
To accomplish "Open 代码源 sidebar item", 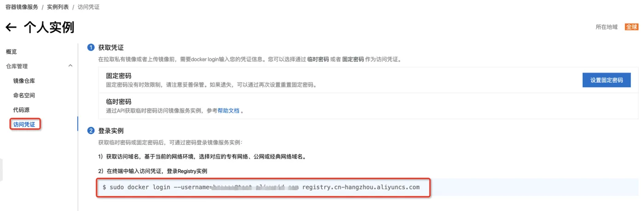I will [x=22, y=110].
